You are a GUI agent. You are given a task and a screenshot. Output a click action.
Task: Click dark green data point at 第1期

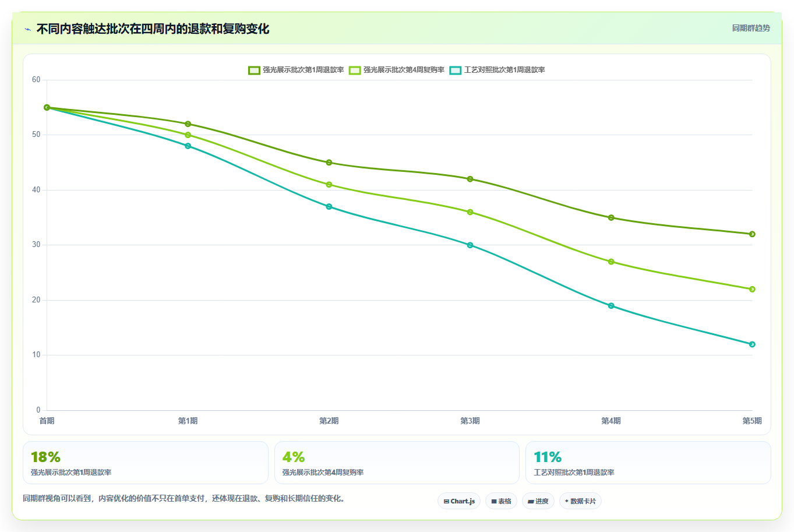click(x=188, y=124)
